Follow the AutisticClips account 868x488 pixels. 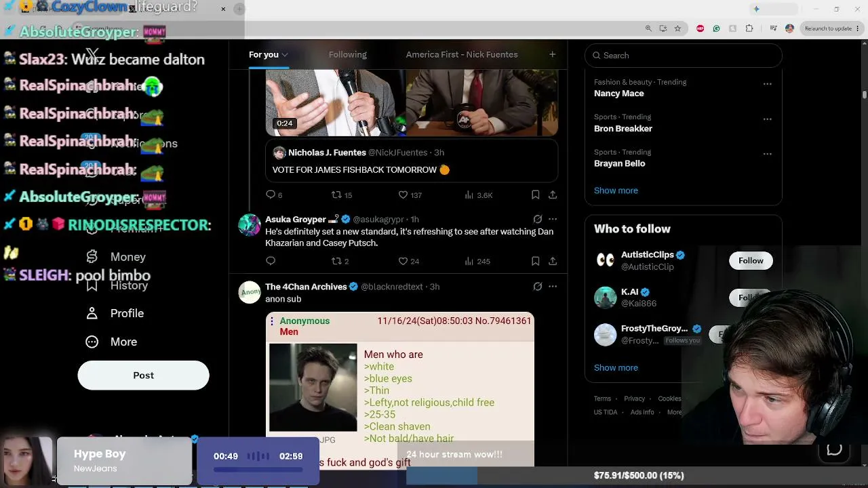[x=751, y=261]
